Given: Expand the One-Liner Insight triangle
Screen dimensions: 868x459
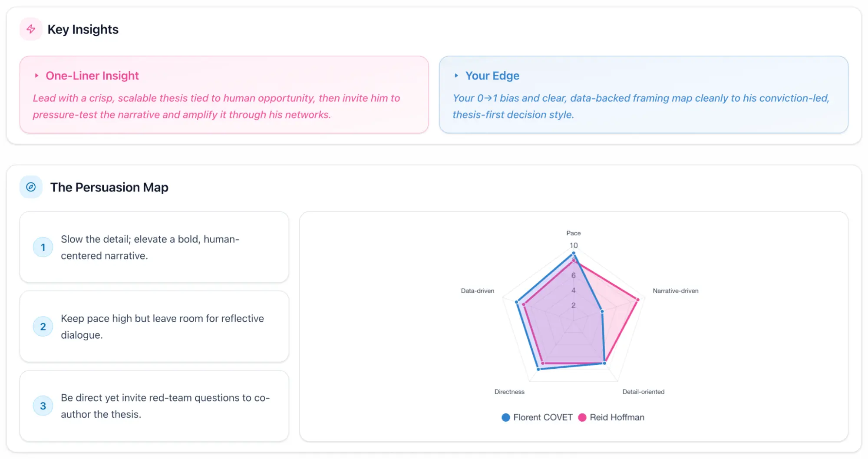Looking at the screenshot, I should tap(37, 76).
